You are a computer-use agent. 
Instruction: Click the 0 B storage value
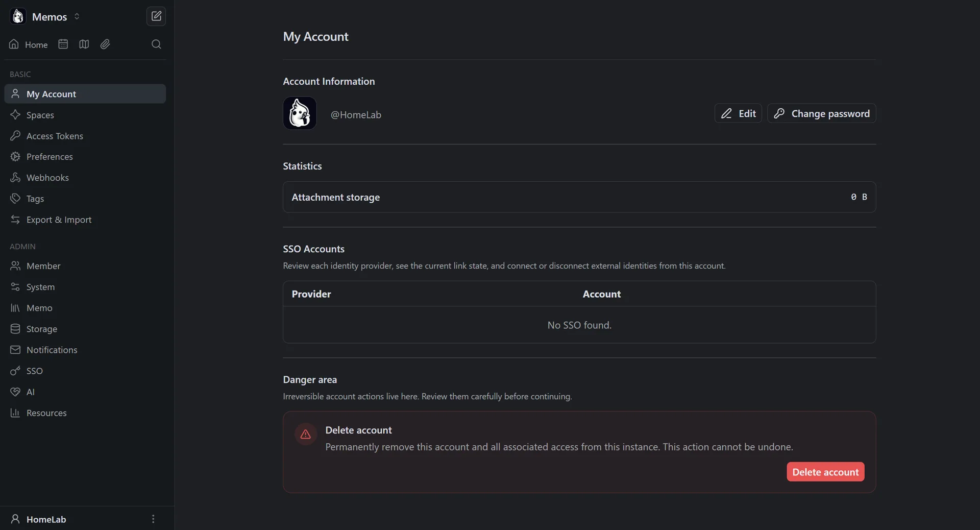coord(859,197)
